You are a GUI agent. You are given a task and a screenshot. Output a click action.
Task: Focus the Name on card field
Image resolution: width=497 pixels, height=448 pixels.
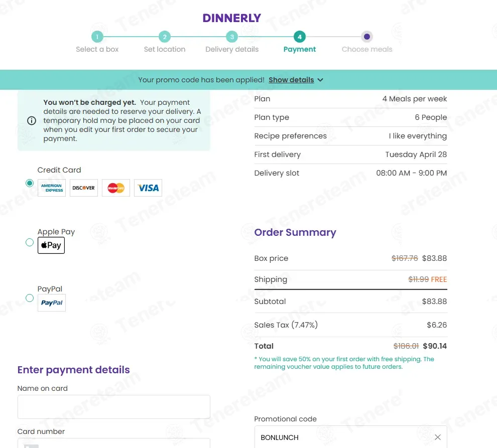114,407
